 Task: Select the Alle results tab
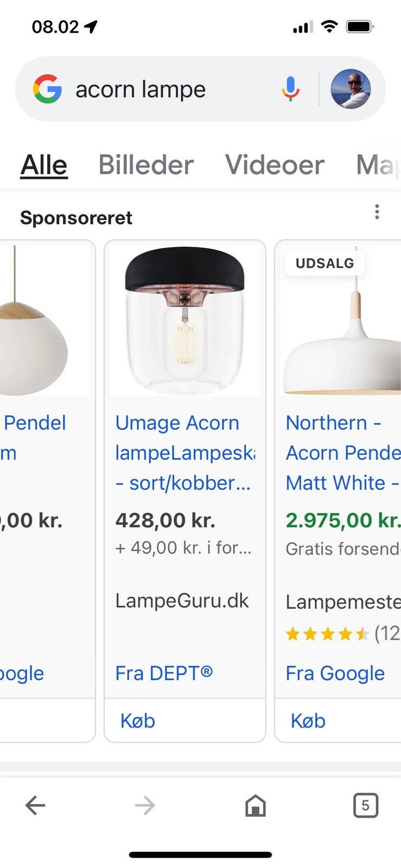[44, 165]
